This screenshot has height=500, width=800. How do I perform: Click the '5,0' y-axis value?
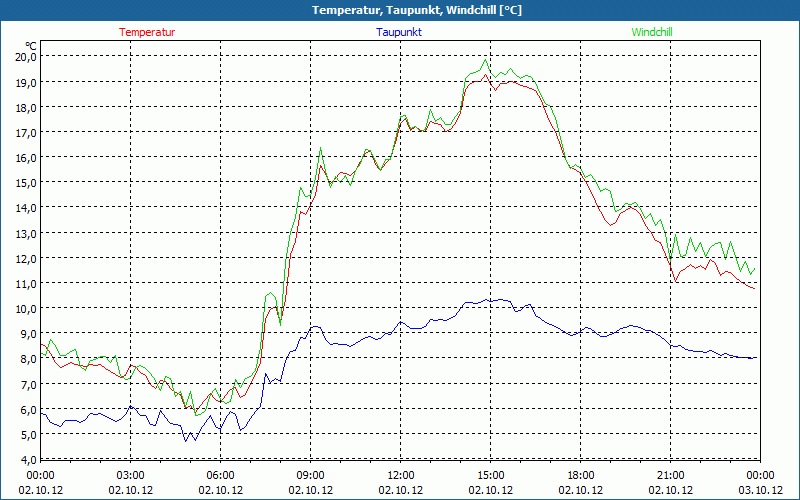(28, 435)
